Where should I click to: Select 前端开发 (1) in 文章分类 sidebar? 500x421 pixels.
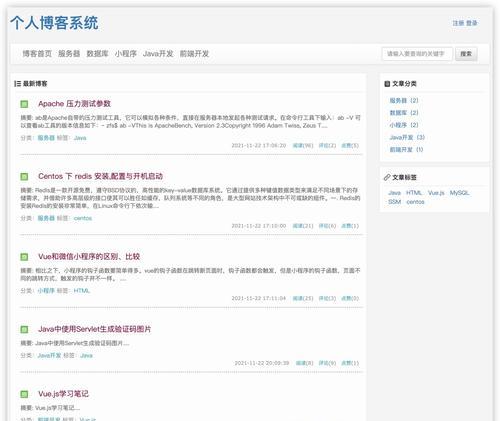[406, 150]
